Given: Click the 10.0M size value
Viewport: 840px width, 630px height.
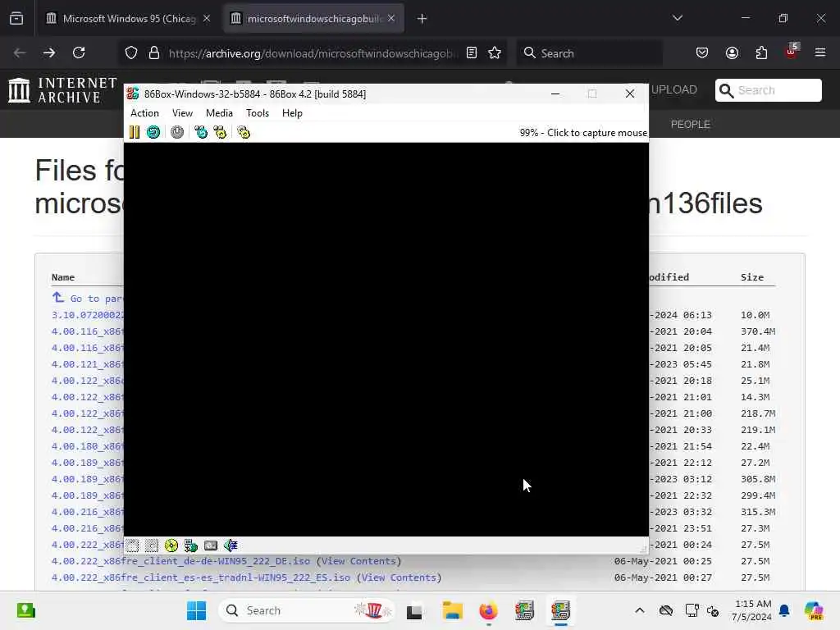Looking at the screenshot, I should point(756,315).
